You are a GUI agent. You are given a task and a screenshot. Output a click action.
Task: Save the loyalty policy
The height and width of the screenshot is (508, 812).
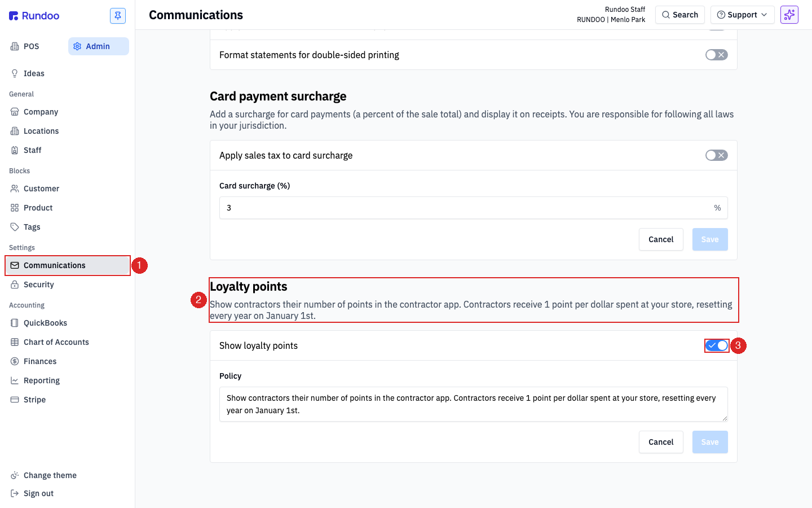(x=710, y=442)
